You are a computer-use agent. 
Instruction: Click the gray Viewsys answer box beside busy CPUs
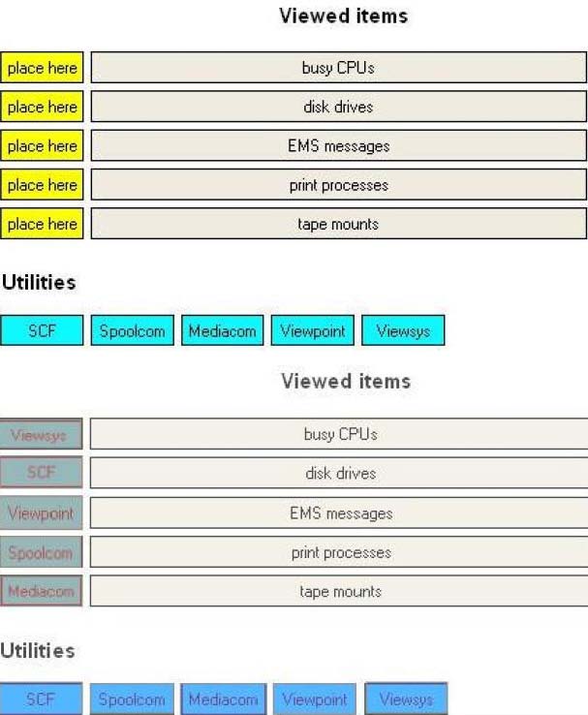(41, 434)
